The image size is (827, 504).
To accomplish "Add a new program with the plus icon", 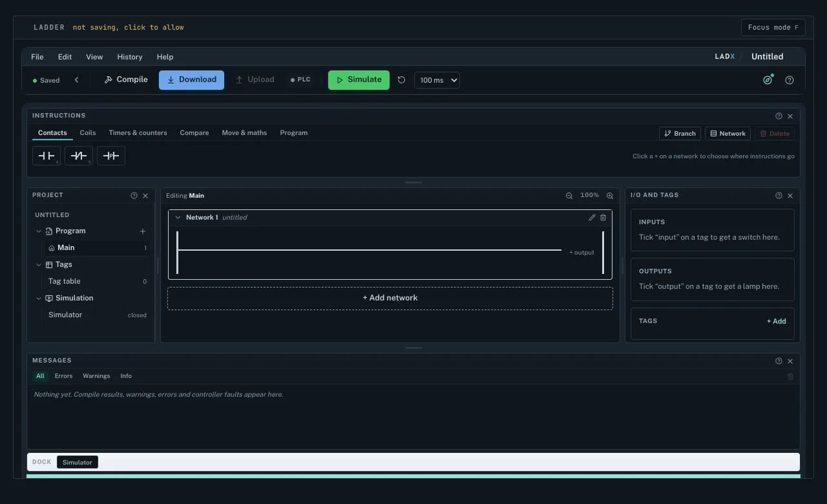I will [x=143, y=231].
